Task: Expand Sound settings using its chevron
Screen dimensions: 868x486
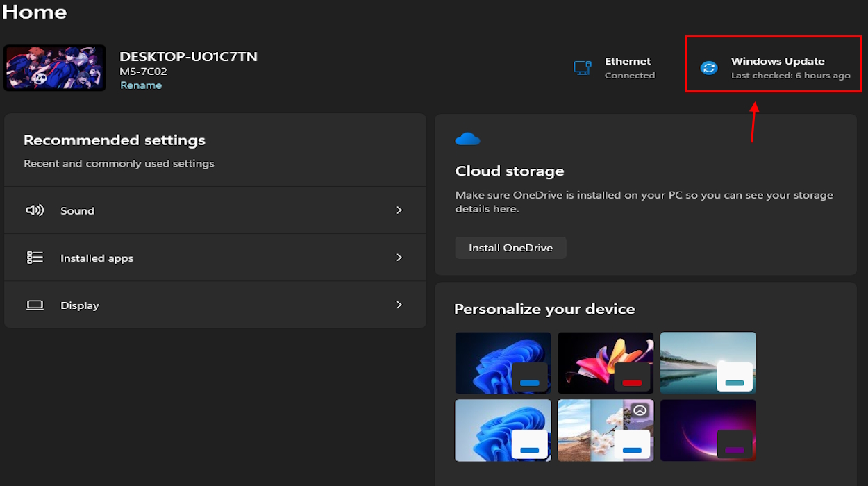Action: [399, 210]
